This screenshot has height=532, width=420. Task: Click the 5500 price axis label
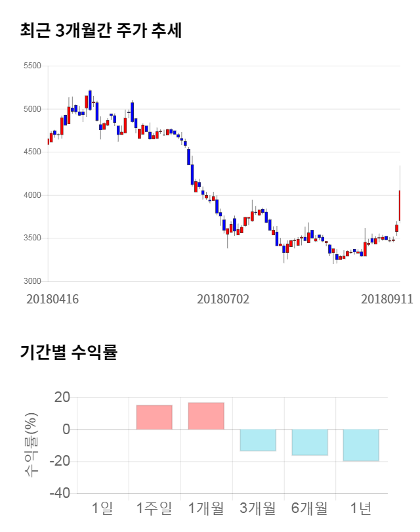tap(31, 66)
